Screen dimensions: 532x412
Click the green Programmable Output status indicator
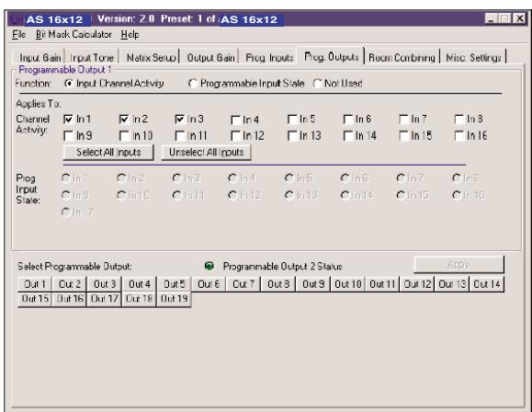[209, 266]
